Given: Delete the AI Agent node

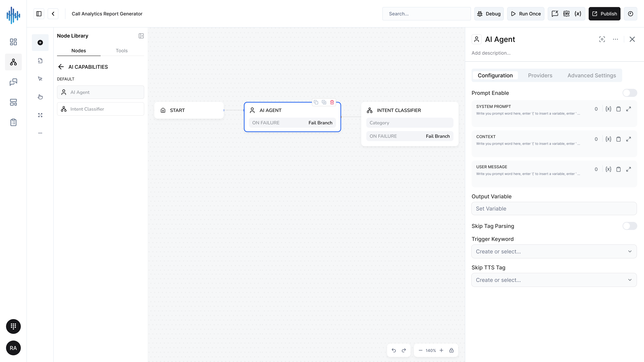Looking at the screenshot, I should [332, 102].
